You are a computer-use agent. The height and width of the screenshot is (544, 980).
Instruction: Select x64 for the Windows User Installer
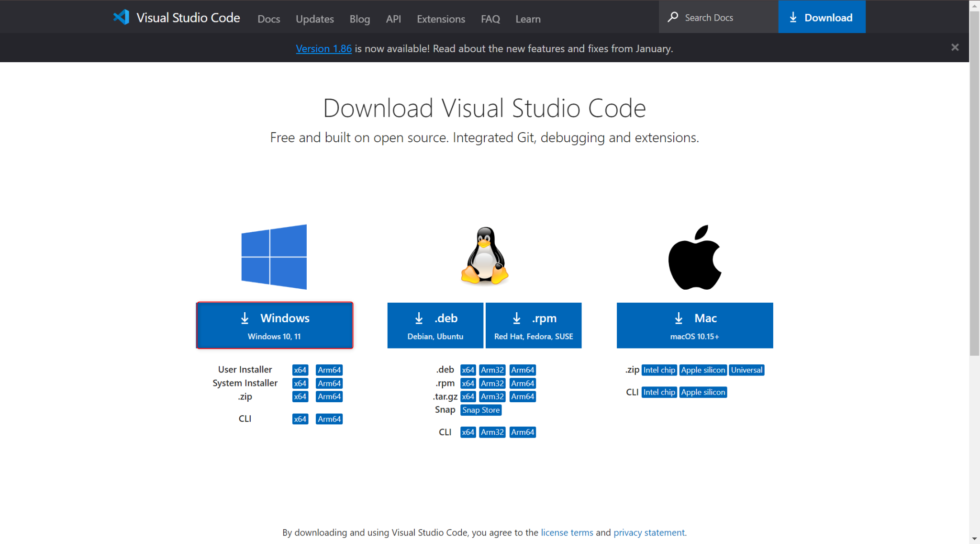(300, 370)
